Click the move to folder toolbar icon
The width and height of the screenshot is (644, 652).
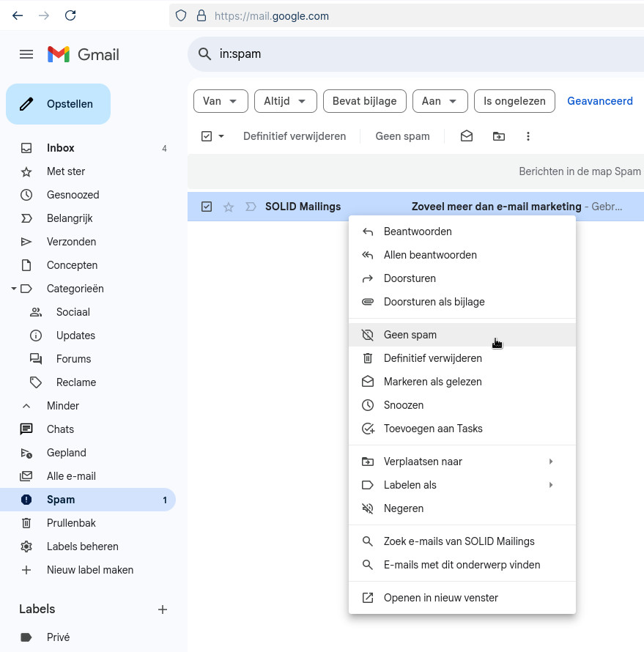click(x=498, y=136)
